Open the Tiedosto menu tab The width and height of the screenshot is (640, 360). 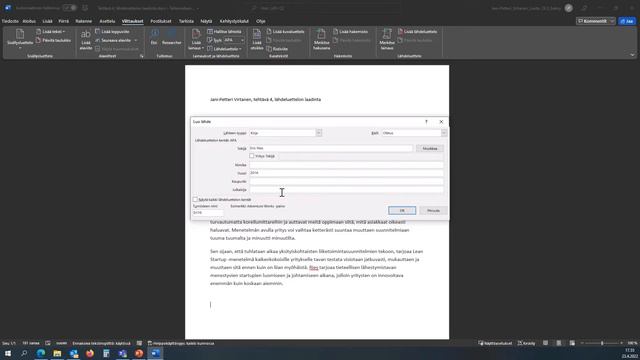(x=10, y=21)
